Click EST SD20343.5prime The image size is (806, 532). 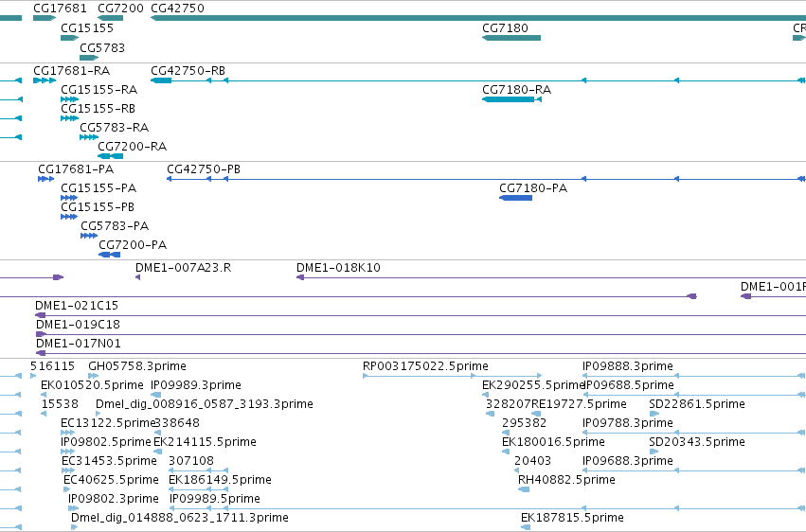654,452
